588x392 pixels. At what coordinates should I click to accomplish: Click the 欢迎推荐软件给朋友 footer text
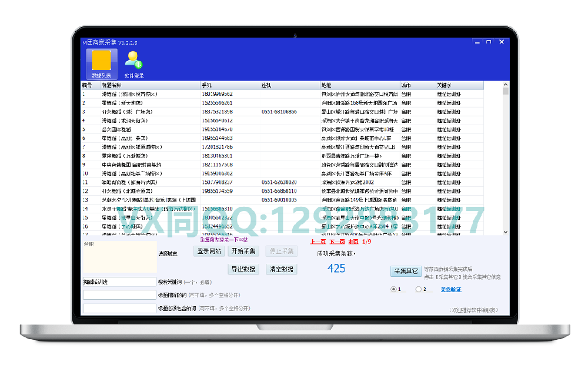pyautogui.click(x=473, y=310)
